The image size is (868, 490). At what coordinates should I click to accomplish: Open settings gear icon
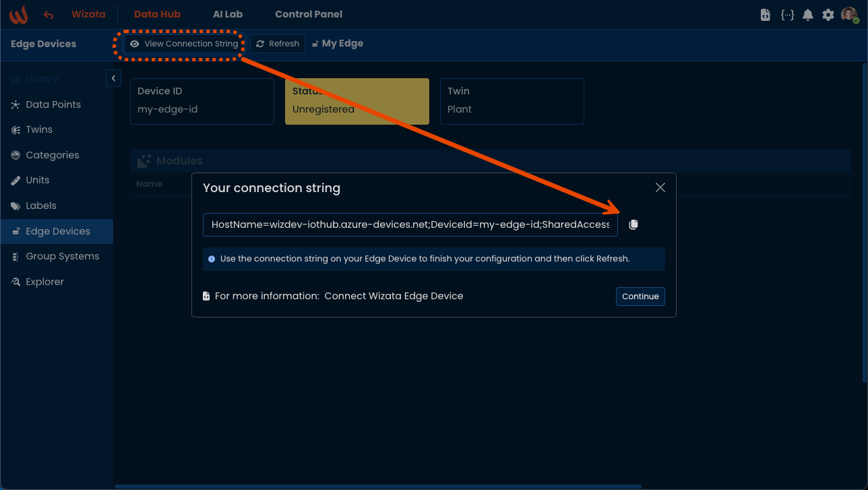coord(828,15)
